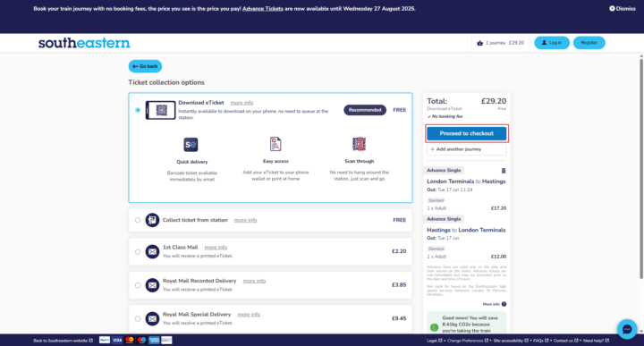Image resolution: width=644 pixels, height=346 pixels.
Task: Open the FAQs footer link
Action: click(x=541, y=341)
